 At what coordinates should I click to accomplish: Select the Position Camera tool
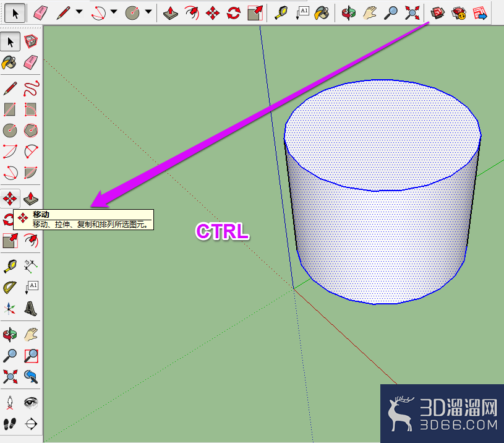[x=10, y=403]
